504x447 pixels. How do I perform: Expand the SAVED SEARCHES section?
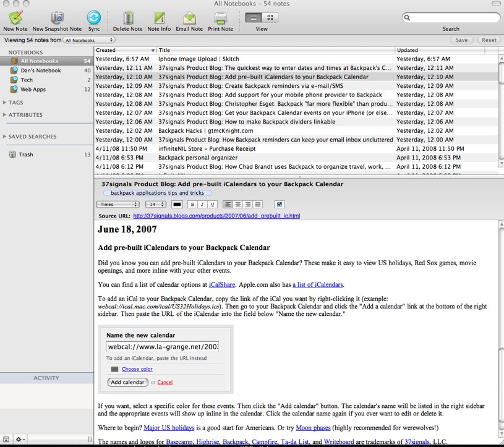4,137
